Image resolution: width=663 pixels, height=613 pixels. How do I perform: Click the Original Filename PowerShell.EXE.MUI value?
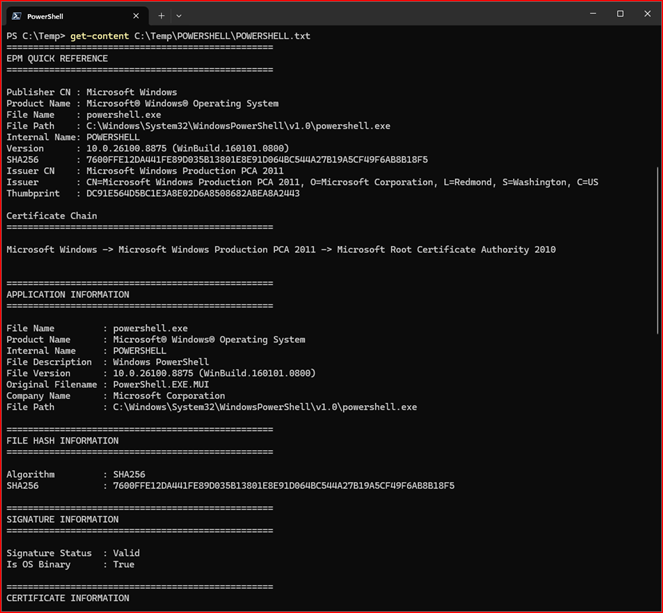coord(161,385)
